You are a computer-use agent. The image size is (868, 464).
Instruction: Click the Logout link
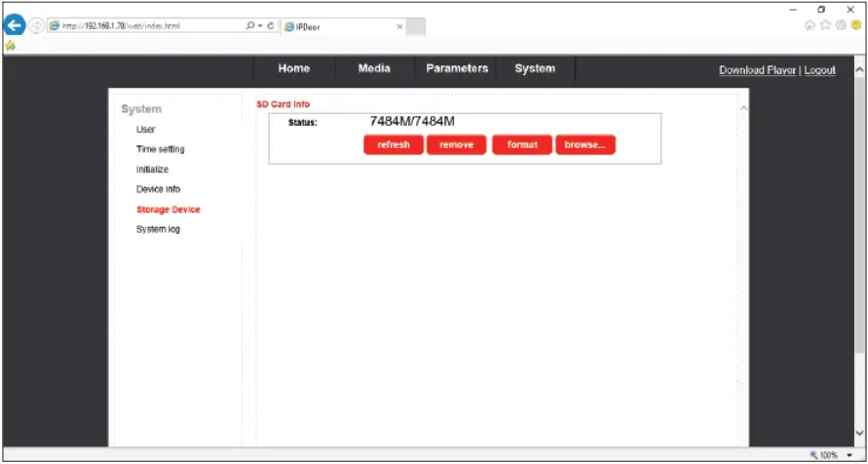pyautogui.click(x=820, y=70)
